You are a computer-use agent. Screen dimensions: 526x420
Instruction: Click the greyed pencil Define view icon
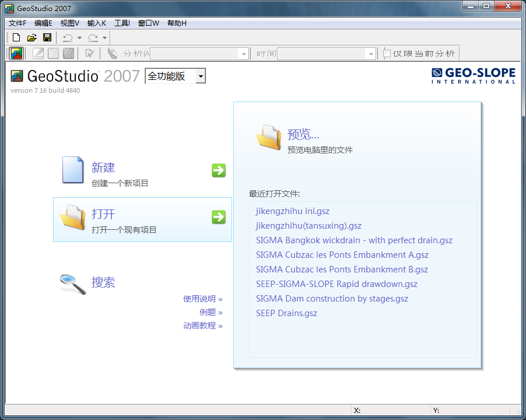click(38, 53)
